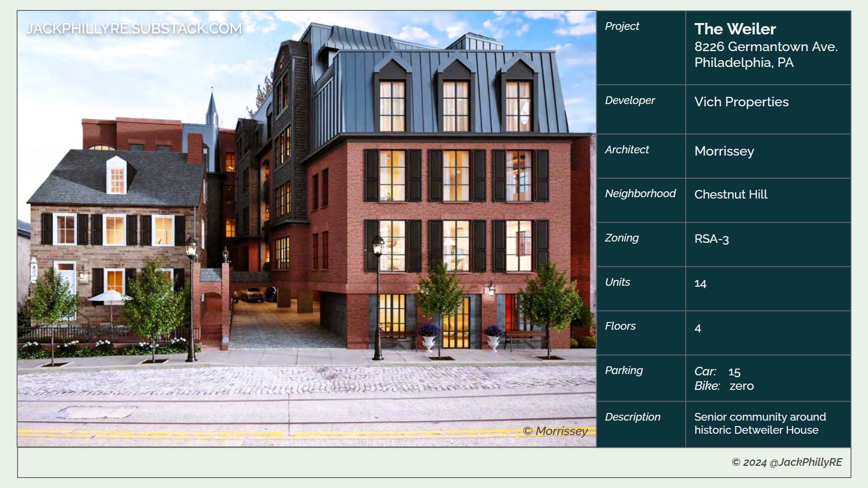This screenshot has height=488, width=868.
Task: Click the 'Zoning' row label
Action: pyautogui.click(x=621, y=238)
